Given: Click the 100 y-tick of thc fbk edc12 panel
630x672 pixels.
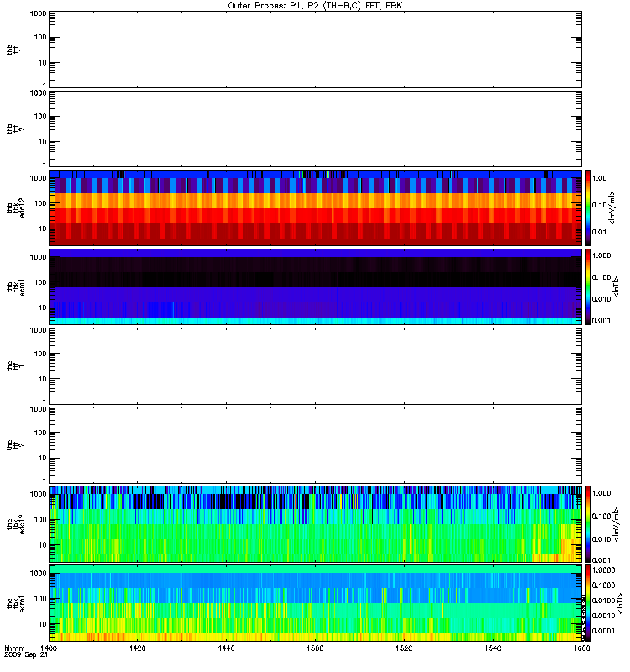Looking at the screenshot, I should [40, 520].
